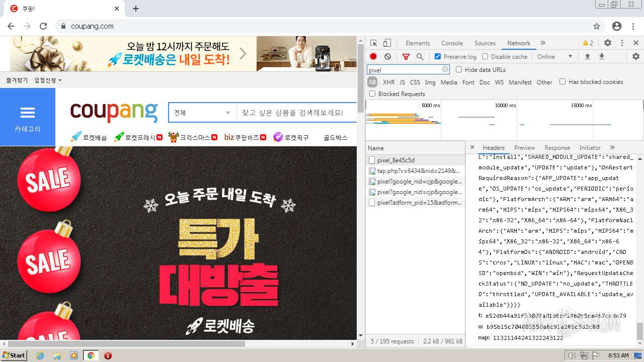Close the request details pane
644x362 pixels.
[472, 147]
